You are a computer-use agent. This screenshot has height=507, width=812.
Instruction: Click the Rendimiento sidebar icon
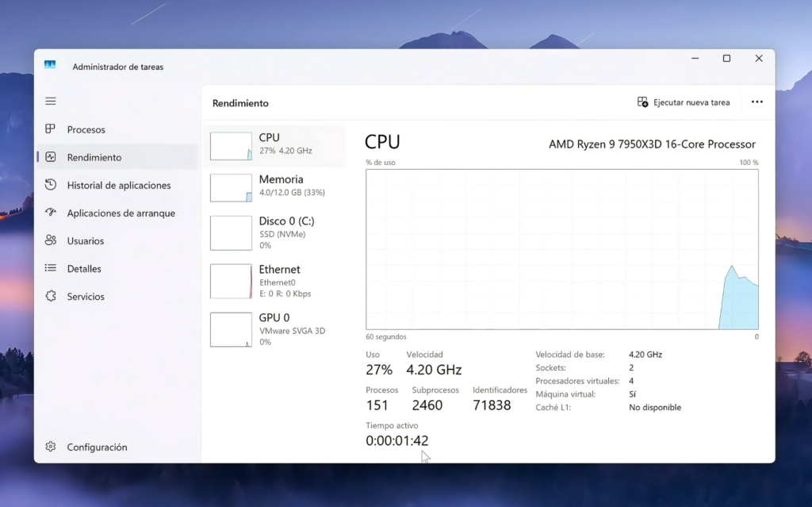click(50, 157)
